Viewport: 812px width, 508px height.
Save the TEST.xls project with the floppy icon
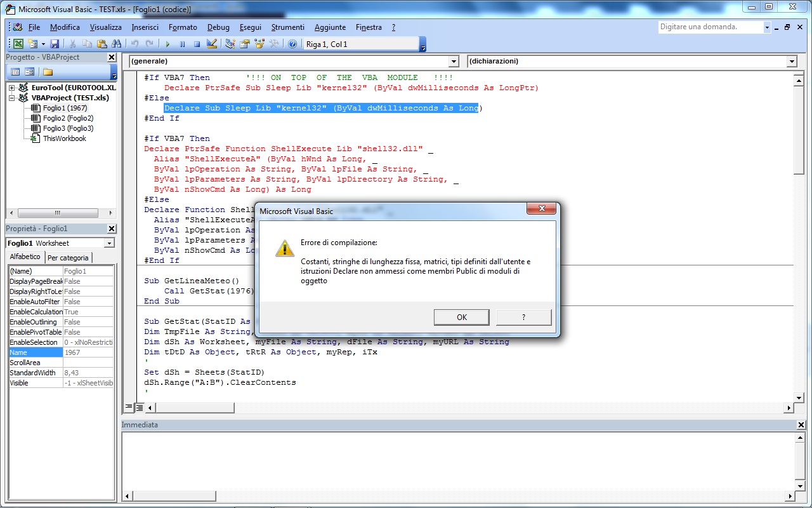[55, 44]
